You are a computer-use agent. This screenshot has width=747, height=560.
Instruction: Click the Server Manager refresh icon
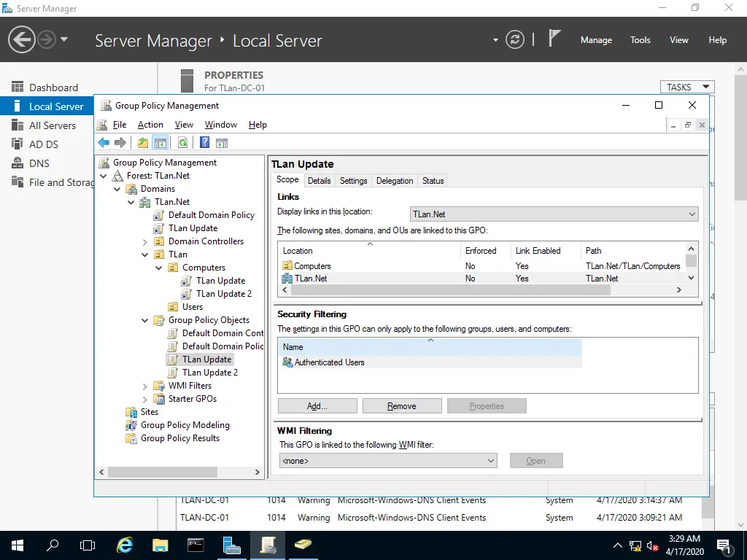point(514,39)
